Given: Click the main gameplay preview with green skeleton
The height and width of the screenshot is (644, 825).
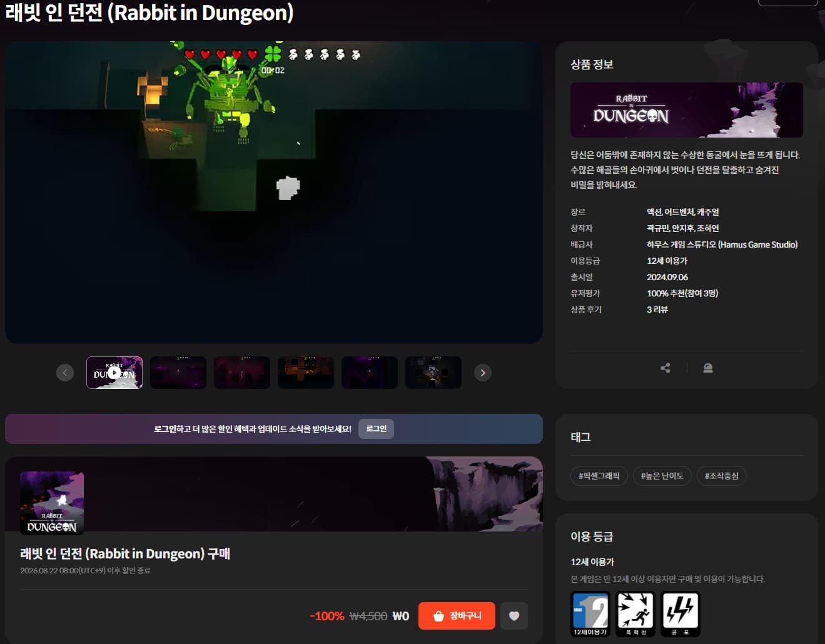Looking at the screenshot, I should (x=274, y=193).
